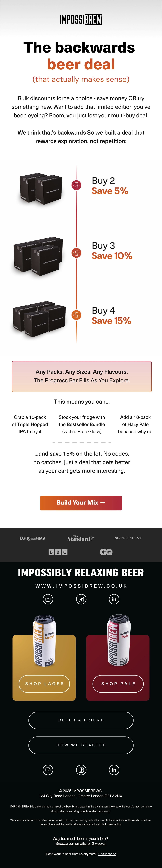Open the upper Instagram icon
The width and height of the screenshot is (162, 868).
48,599
